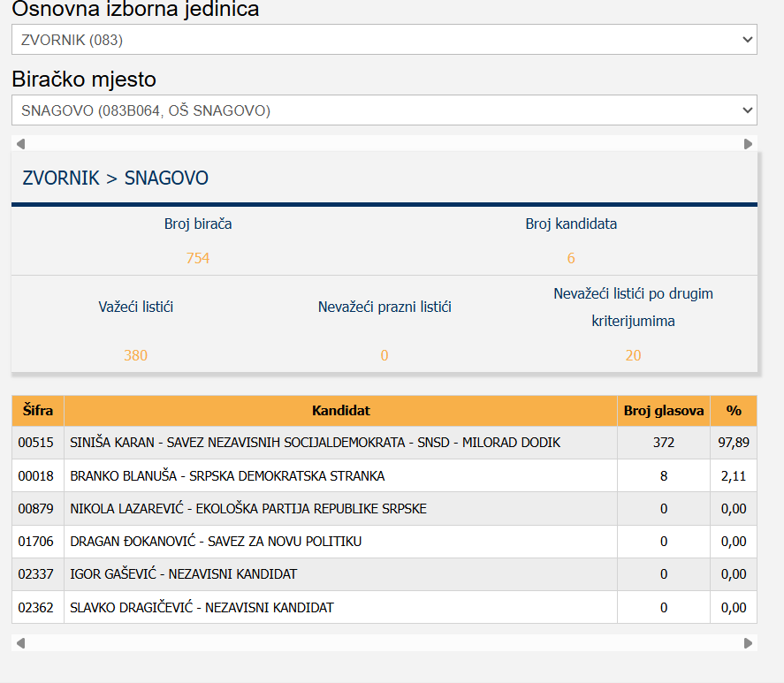Viewport: 784px width, 683px height.
Task: Click left arrow of top horizontal scrollbar
Action: tap(20, 143)
